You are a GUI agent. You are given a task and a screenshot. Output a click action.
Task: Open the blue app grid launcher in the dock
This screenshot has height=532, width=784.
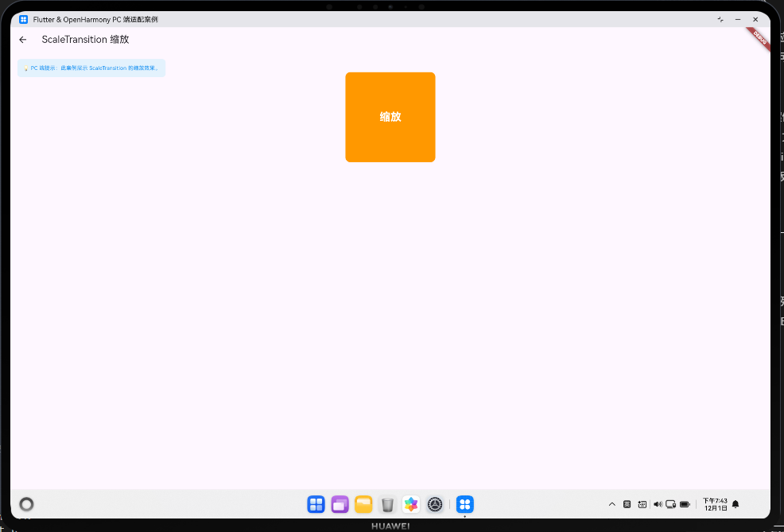coord(316,504)
